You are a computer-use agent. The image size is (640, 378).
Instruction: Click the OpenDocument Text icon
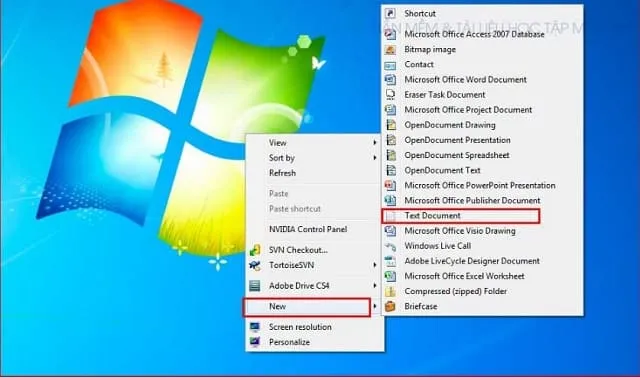coord(391,170)
